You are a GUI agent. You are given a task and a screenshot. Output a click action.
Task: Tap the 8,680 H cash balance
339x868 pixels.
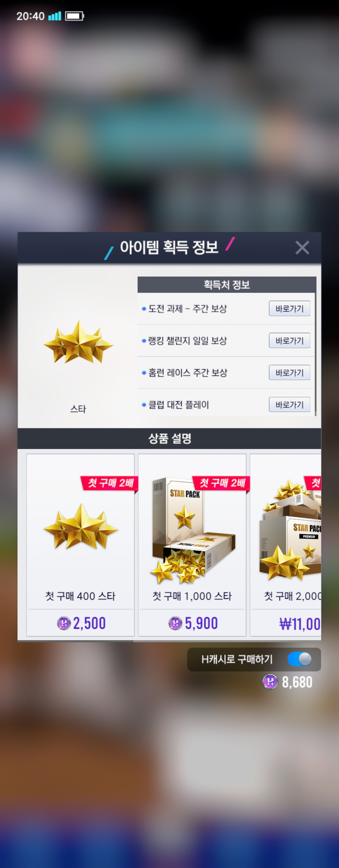297,682
